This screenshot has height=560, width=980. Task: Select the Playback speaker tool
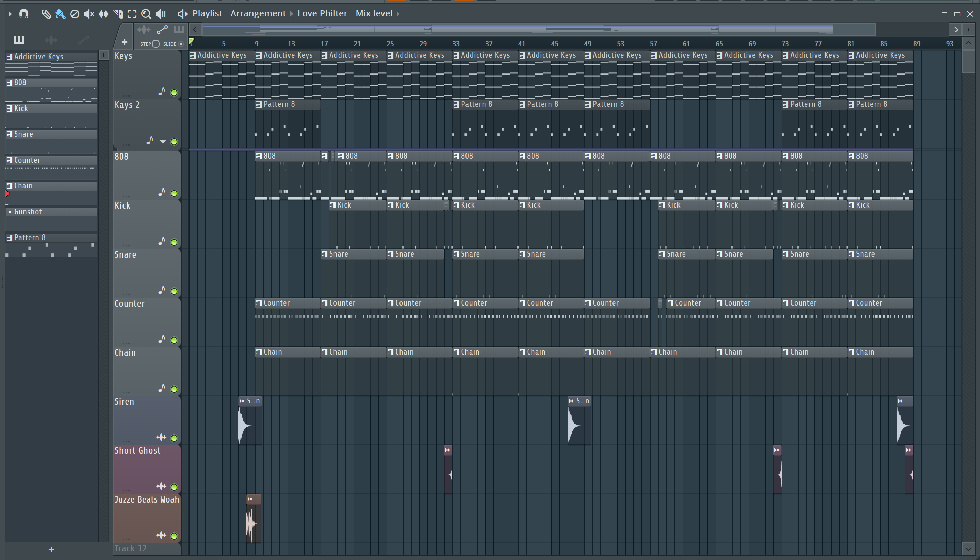[x=160, y=14]
